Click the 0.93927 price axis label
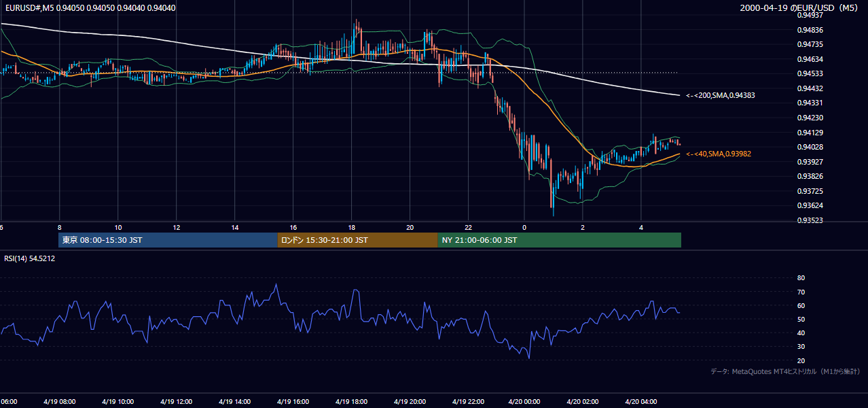 [x=810, y=162]
